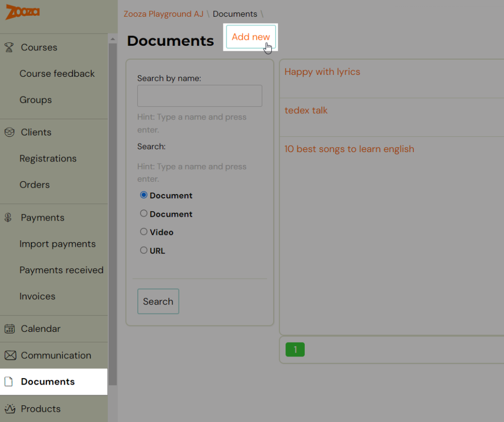Navigate to Orders

point(35,185)
